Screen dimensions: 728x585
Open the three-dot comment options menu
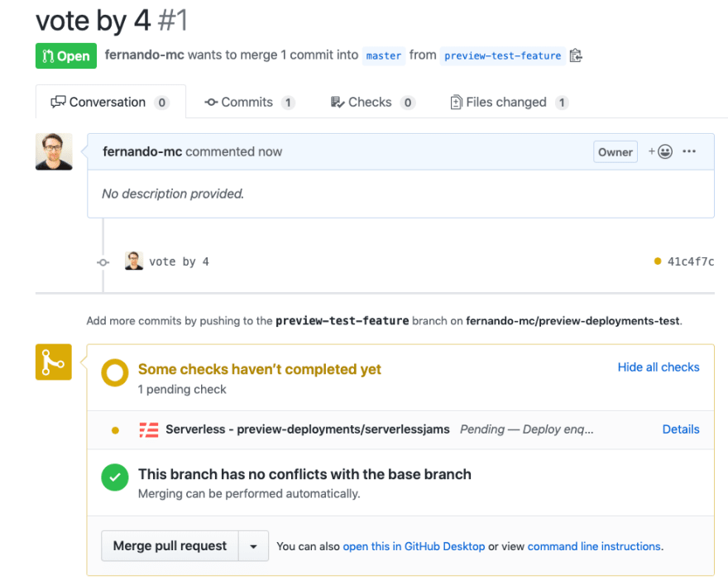pos(689,151)
